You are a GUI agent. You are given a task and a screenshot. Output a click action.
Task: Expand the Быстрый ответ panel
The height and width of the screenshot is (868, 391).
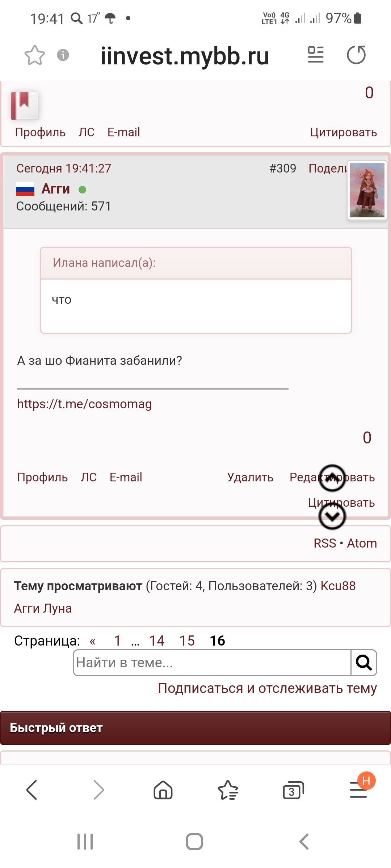[x=195, y=728]
